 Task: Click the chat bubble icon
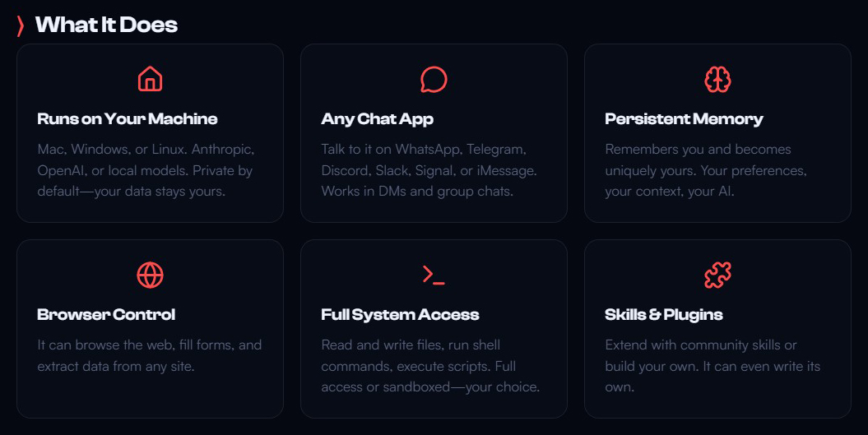pos(434,79)
